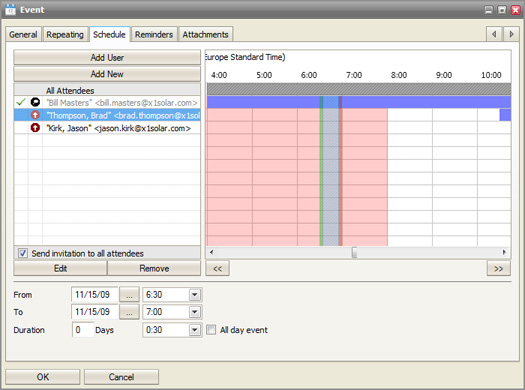Click the horizontal timeline scrollbar thumb
Viewport: 525px width, 390px height.
click(354, 252)
